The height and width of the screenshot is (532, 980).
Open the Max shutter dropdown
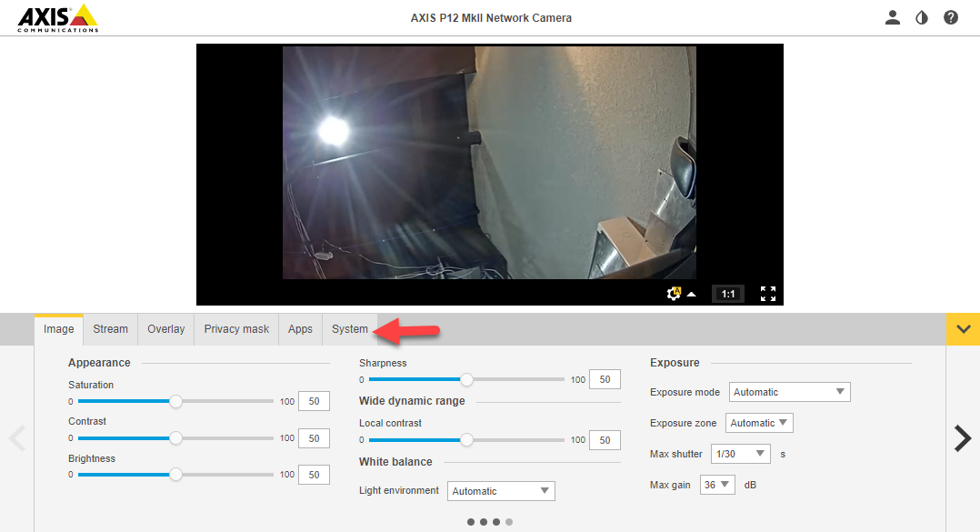point(741,454)
